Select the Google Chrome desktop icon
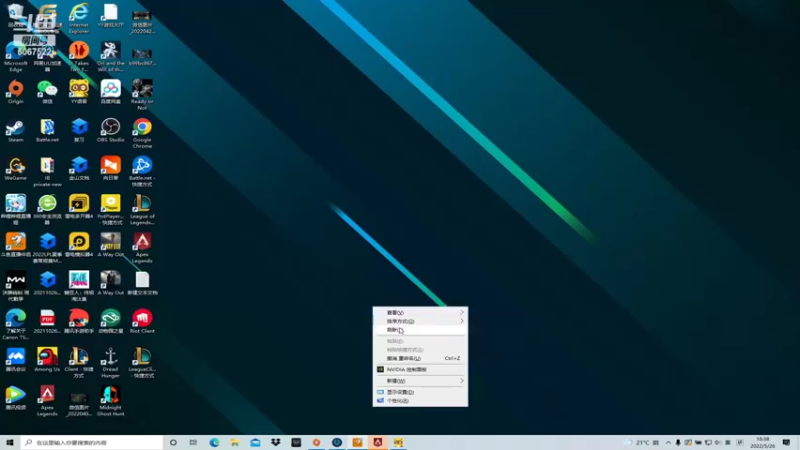The height and width of the screenshot is (450, 800). coord(142,133)
